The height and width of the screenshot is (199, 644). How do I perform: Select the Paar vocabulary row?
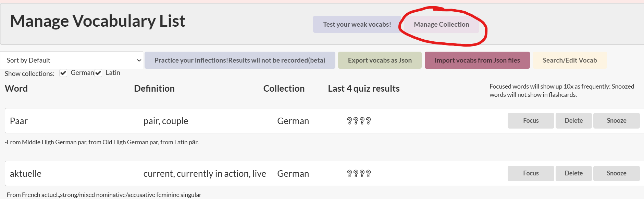pyautogui.click(x=324, y=121)
